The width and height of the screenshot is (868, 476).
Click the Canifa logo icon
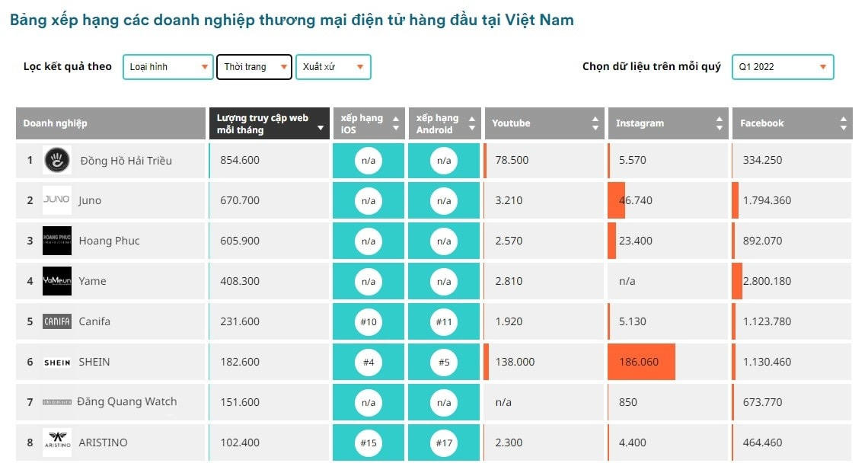click(57, 321)
